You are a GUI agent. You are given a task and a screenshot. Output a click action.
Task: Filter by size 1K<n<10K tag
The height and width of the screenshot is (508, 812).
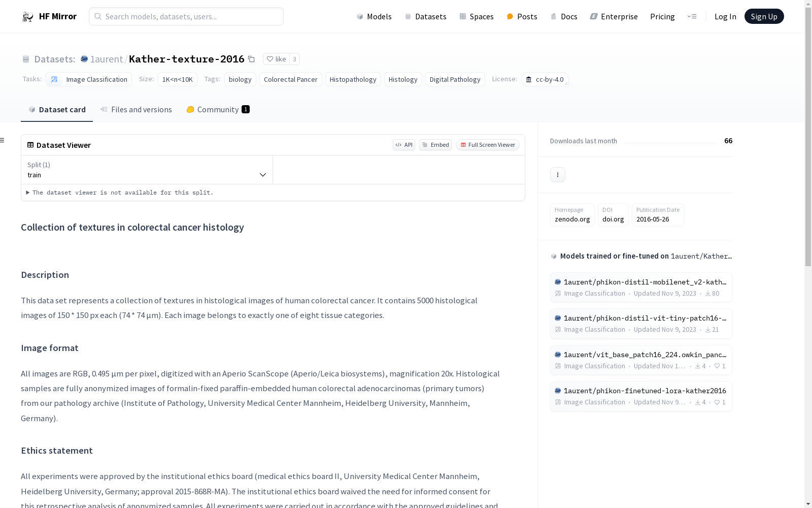(178, 79)
